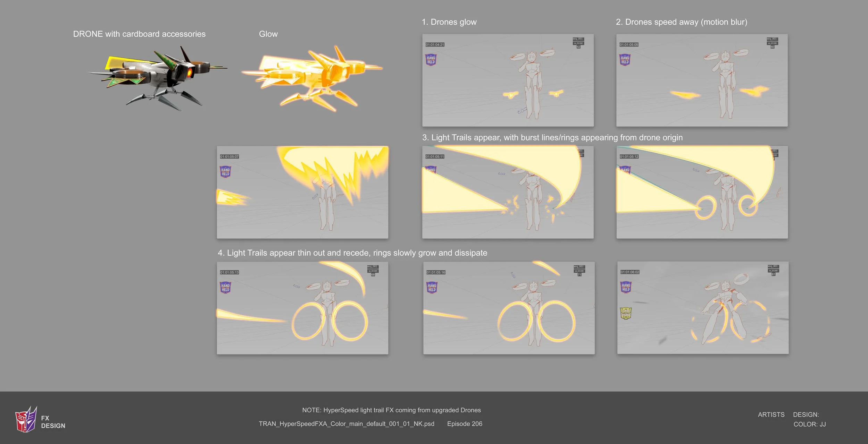Select the HAND HELD badge in frame 01:01:05:16
868x444 pixels.
(432, 288)
